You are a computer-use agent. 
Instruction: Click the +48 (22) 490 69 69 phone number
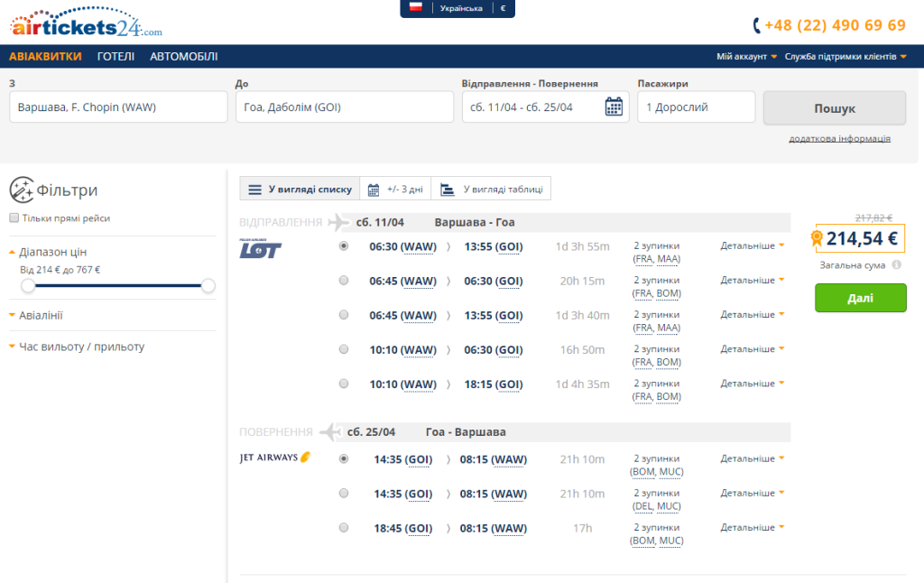tap(835, 25)
